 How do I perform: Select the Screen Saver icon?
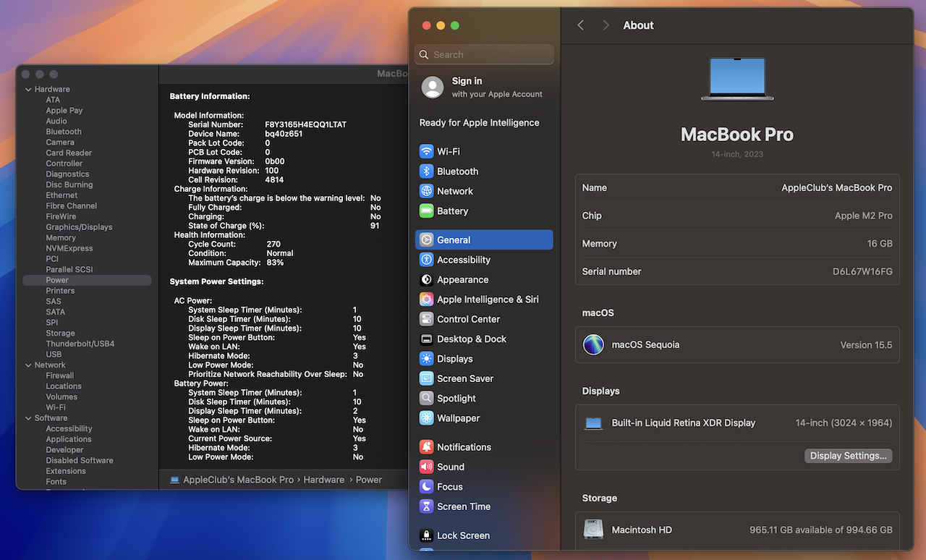(x=427, y=378)
